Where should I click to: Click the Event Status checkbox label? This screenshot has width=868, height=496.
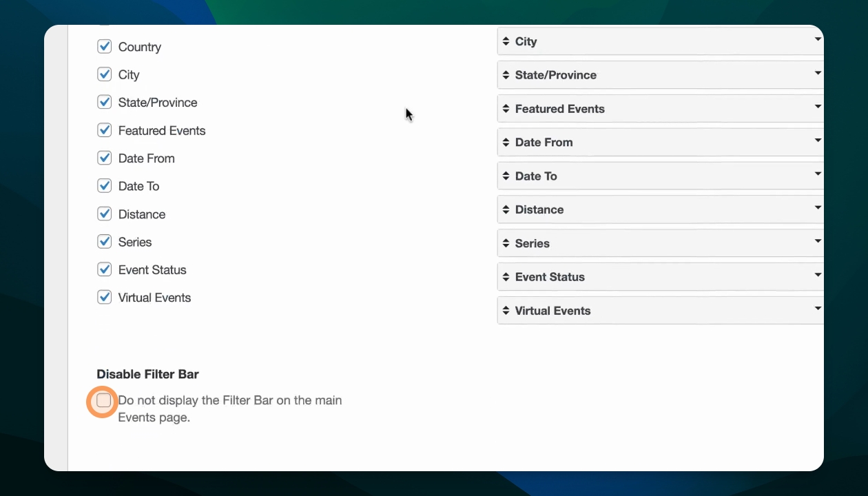click(152, 270)
